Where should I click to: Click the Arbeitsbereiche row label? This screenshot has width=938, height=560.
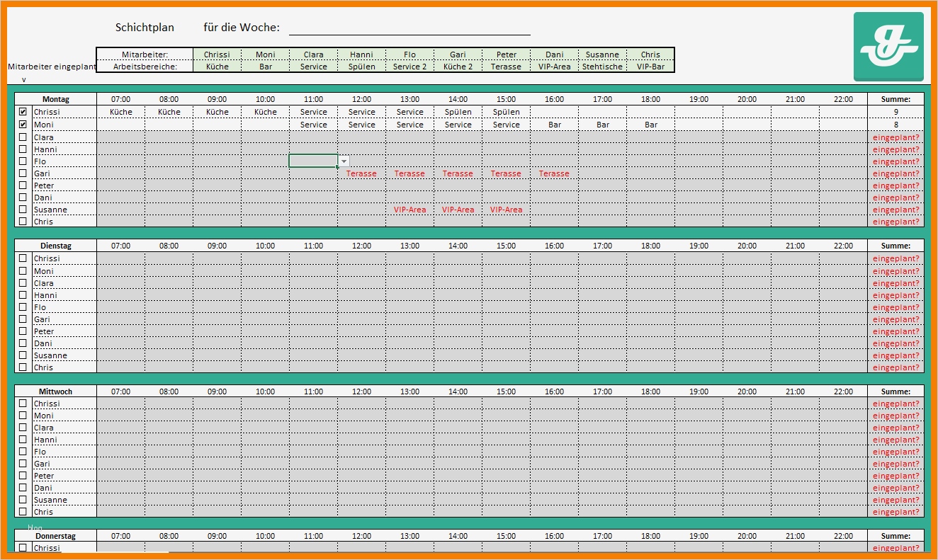(x=144, y=67)
